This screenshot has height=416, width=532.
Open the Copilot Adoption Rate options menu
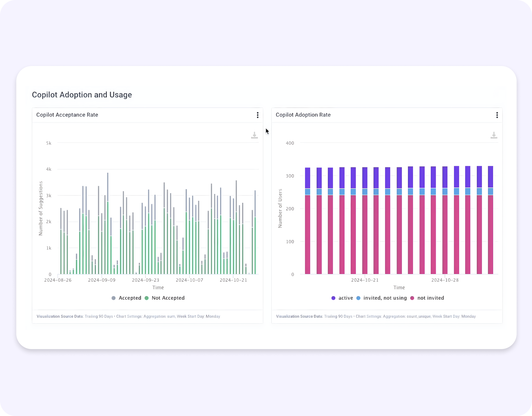point(497,115)
